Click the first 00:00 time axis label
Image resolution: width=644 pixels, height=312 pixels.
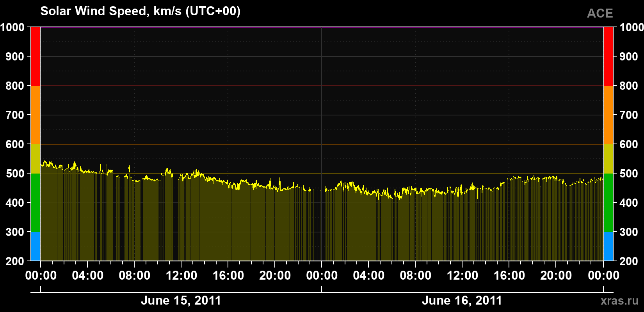(x=41, y=276)
